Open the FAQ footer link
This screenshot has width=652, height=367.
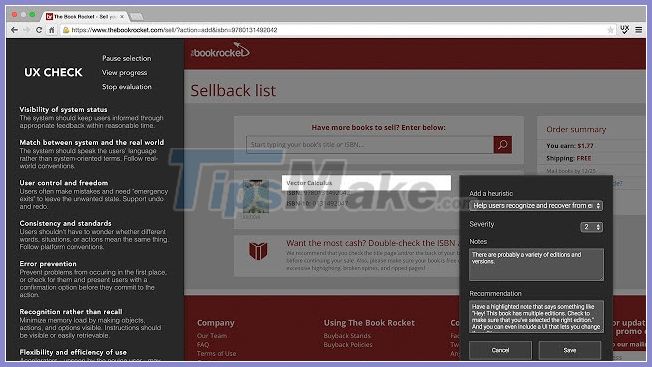pos(203,345)
